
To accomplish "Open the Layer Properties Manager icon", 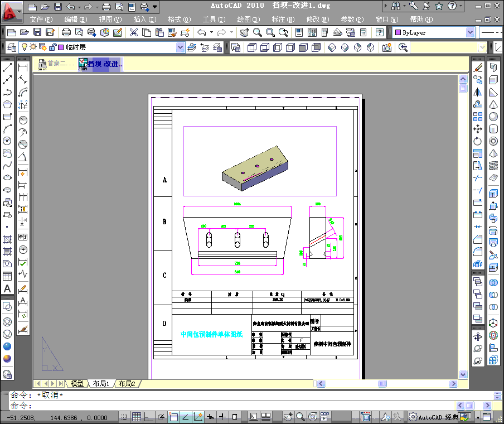I will (x=12, y=47).
